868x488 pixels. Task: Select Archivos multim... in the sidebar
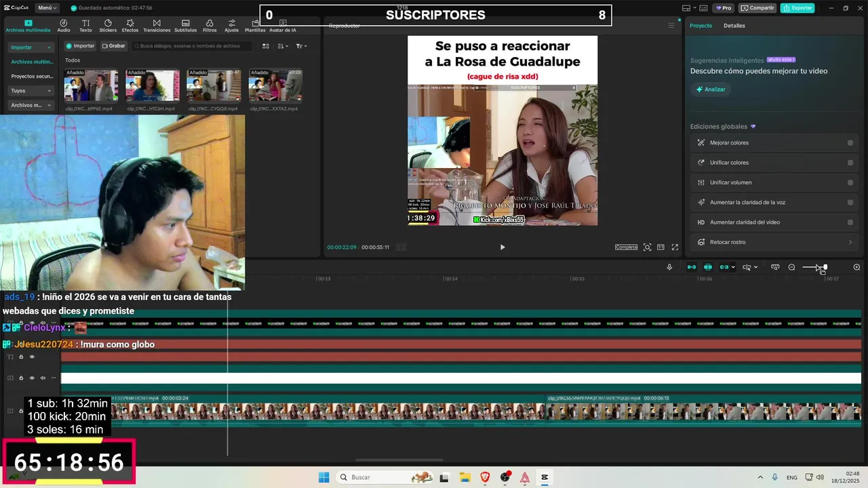point(32,62)
